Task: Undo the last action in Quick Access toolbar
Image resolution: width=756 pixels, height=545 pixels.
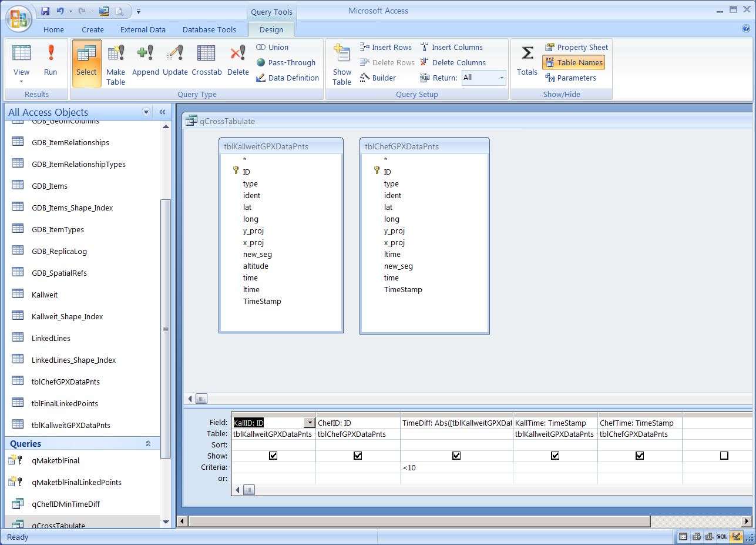Action: point(61,11)
